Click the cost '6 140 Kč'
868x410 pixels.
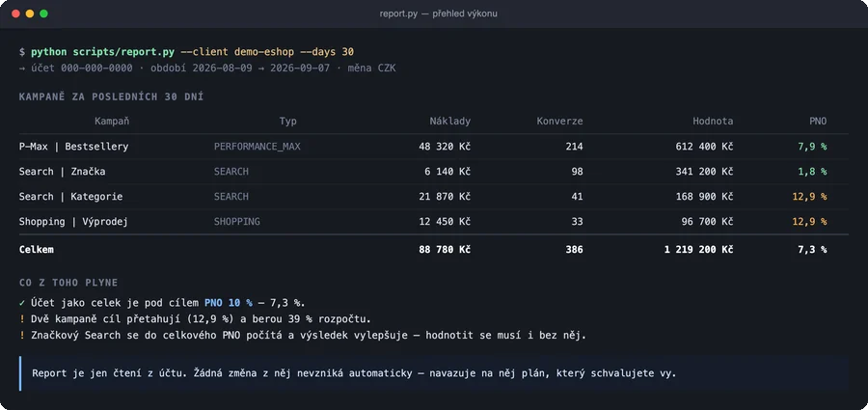448,171
